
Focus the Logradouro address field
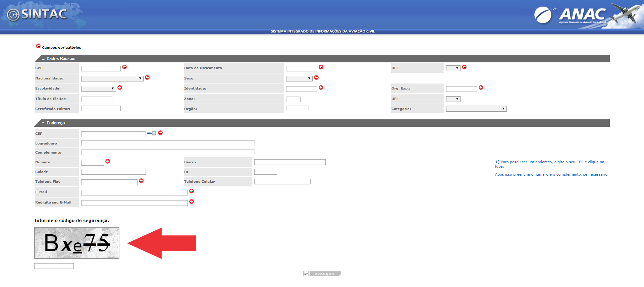(168, 143)
